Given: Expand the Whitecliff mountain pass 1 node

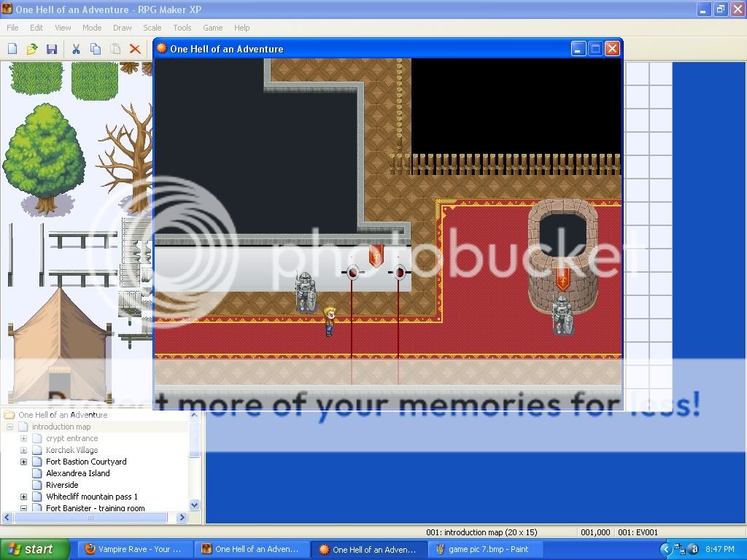Looking at the screenshot, I should point(23,497).
